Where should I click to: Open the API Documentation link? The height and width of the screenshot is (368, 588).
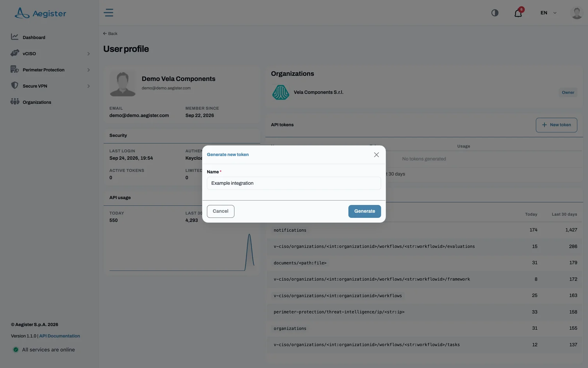click(60, 336)
